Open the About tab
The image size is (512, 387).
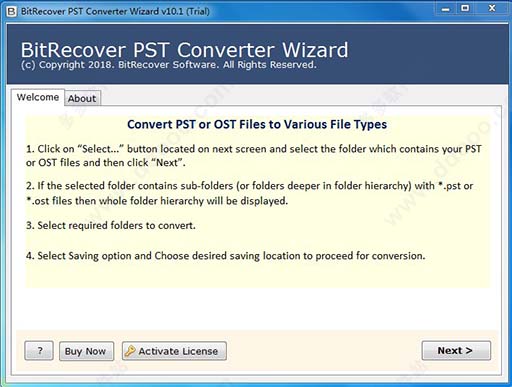click(82, 98)
